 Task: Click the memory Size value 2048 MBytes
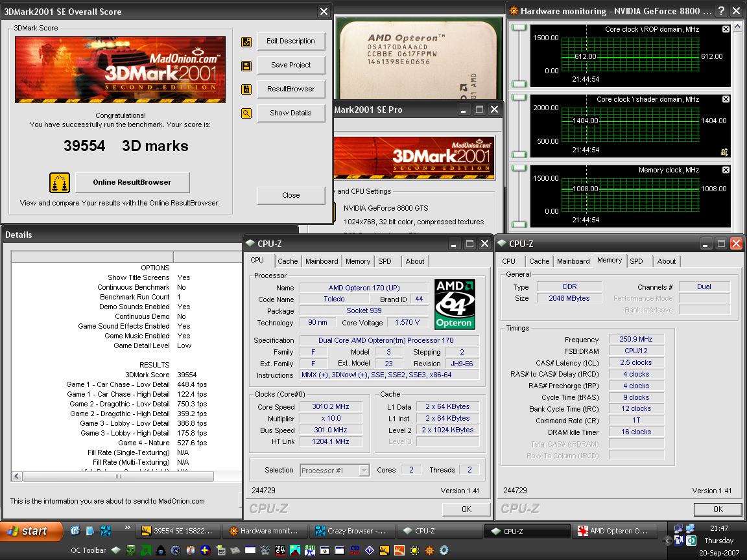click(x=569, y=298)
